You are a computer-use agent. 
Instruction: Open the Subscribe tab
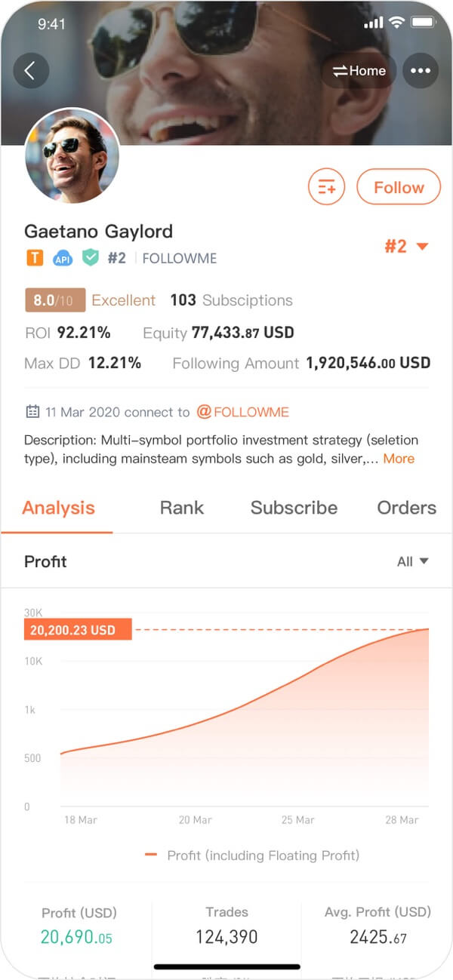[294, 508]
